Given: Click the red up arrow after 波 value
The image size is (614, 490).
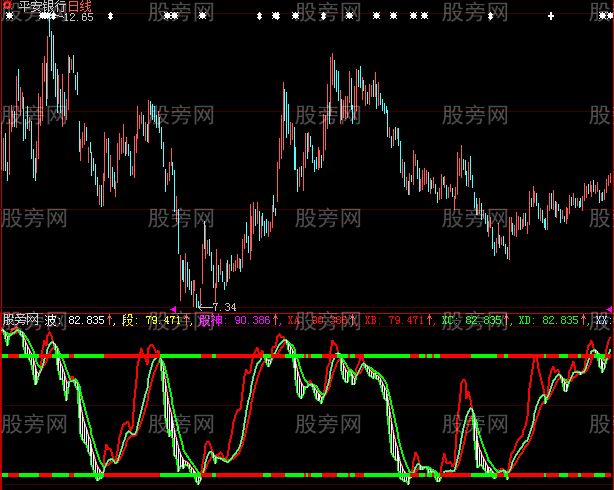Looking at the screenshot, I should pyautogui.click(x=111, y=321).
